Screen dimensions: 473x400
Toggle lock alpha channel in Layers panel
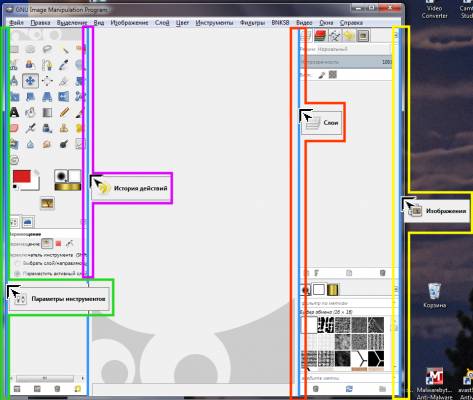click(333, 74)
